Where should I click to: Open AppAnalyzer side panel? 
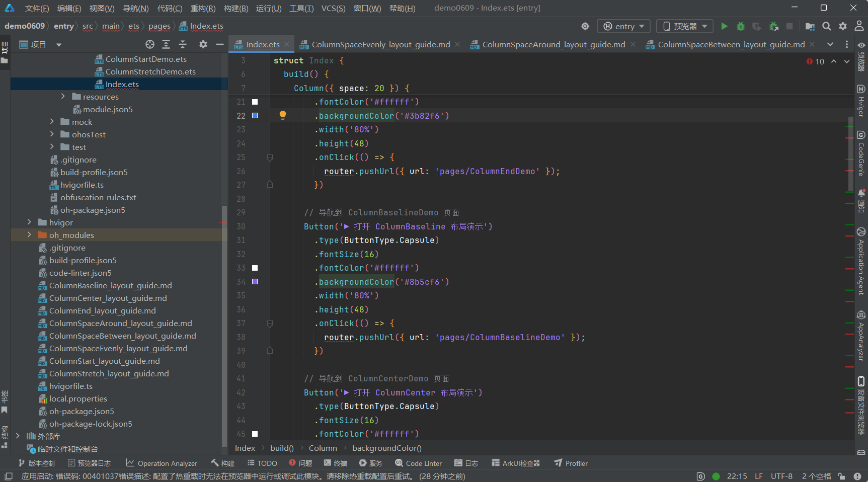861,336
